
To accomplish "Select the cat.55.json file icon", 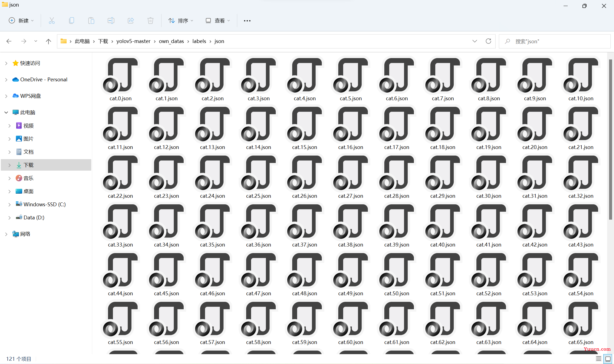I will click(x=121, y=319).
